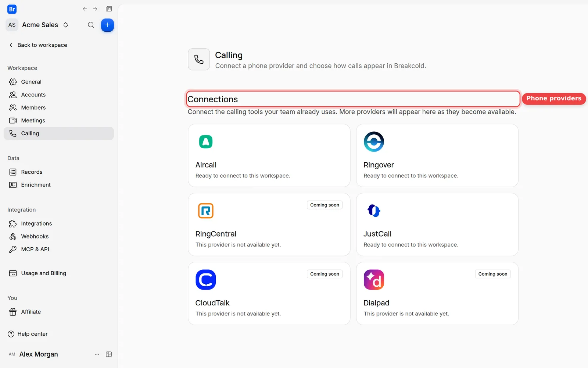Click the CloudTalk blue C logo
Image resolution: width=588 pixels, height=368 pixels.
(206, 280)
